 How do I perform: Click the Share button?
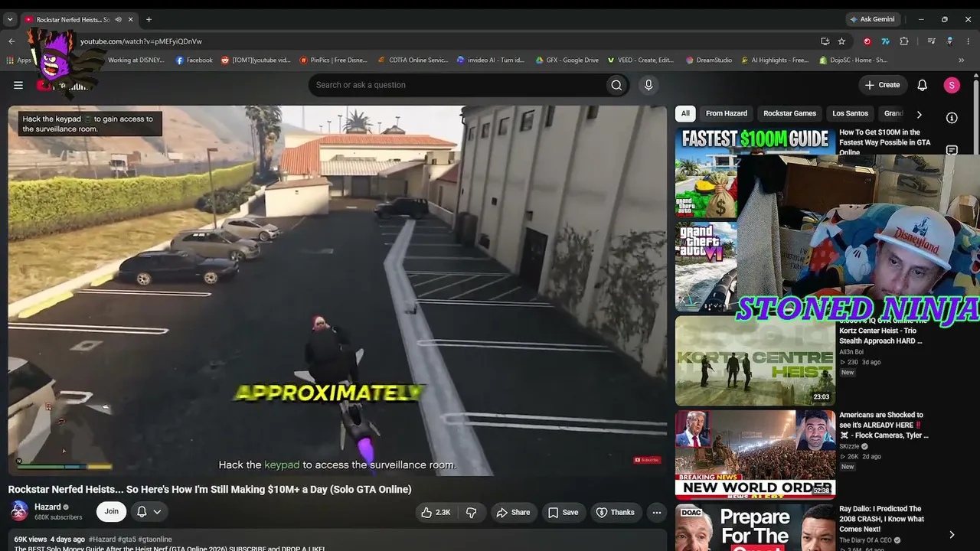512,512
